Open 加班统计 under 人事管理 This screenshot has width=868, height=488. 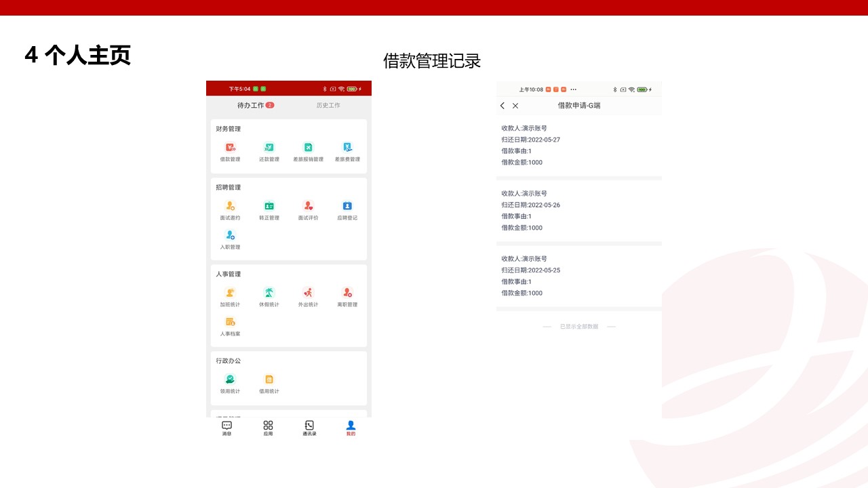click(x=230, y=293)
